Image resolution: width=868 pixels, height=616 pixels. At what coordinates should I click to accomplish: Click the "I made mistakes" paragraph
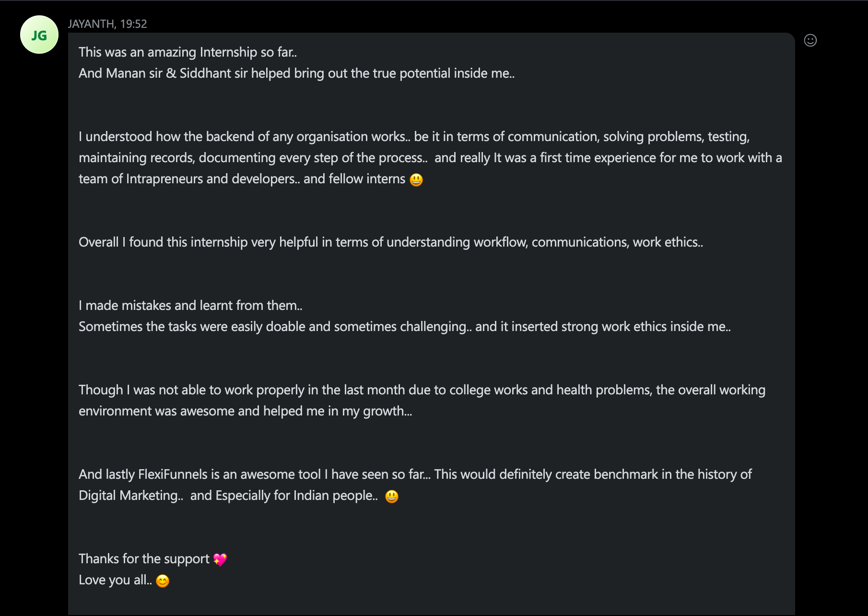(x=190, y=305)
